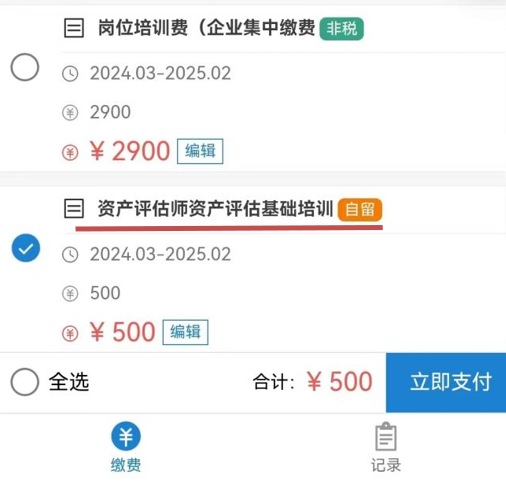
Task: Edit the ¥2900 amount with 编辑
Action: [200, 151]
